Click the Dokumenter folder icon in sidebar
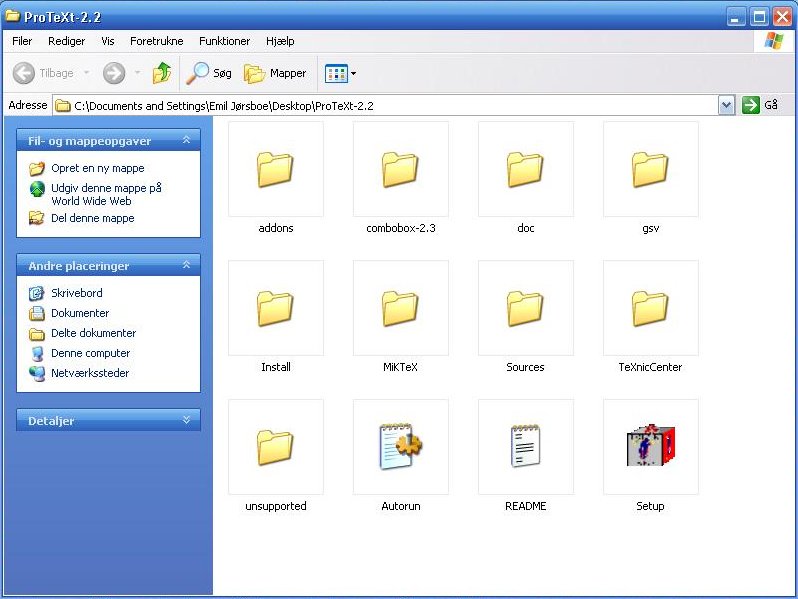The width and height of the screenshot is (798, 599). 37,313
